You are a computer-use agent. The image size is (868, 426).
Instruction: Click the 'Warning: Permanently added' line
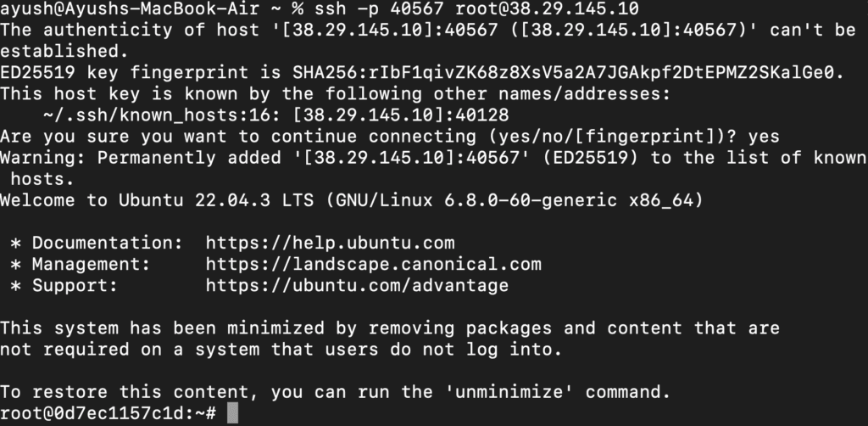pos(434,159)
